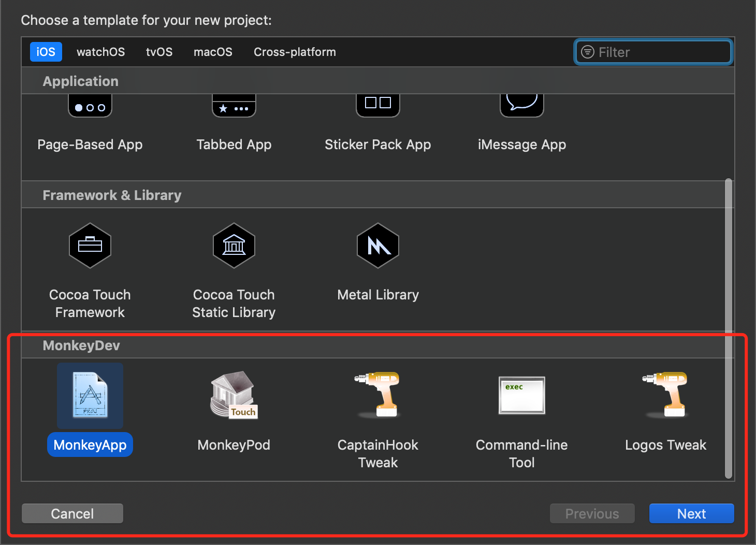The width and height of the screenshot is (756, 545).
Task: Click the Tabbed App label
Action: pos(234,145)
